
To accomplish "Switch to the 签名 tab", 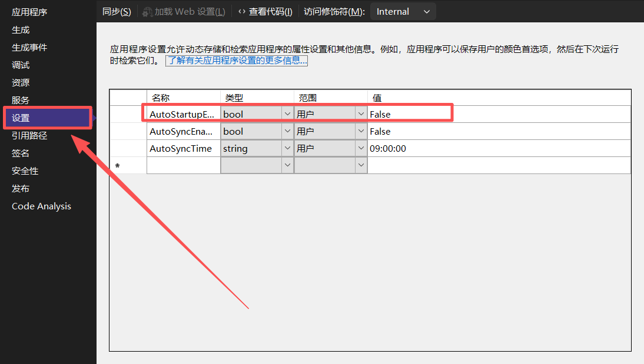I will point(21,153).
